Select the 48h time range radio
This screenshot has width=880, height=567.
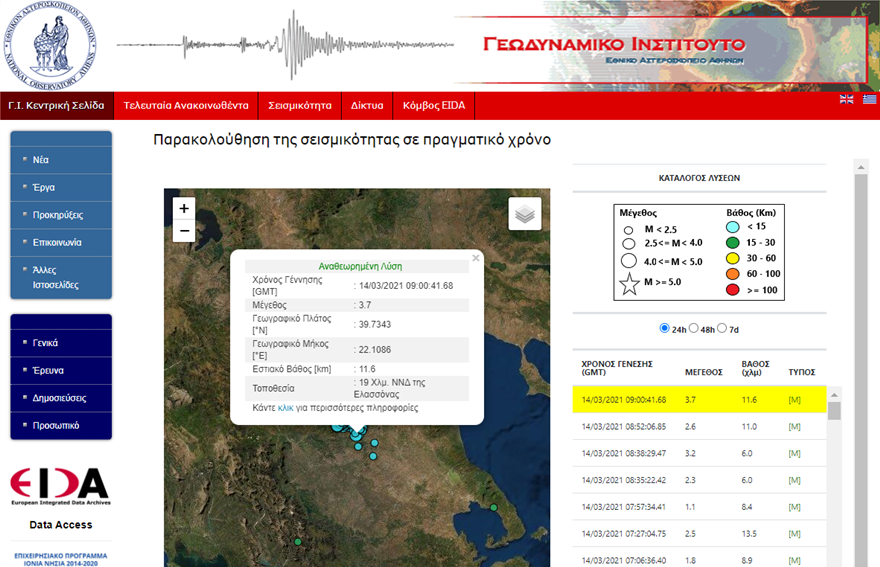tap(694, 328)
